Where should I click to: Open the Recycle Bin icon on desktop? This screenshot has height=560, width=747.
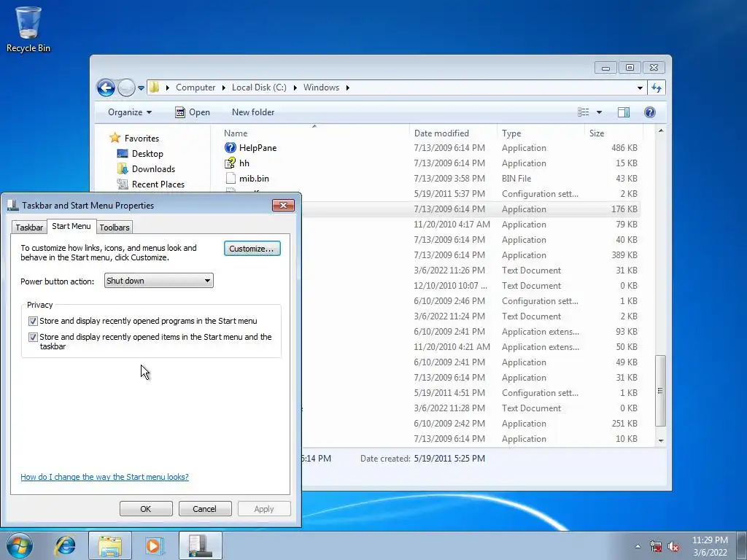coord(28,29)
